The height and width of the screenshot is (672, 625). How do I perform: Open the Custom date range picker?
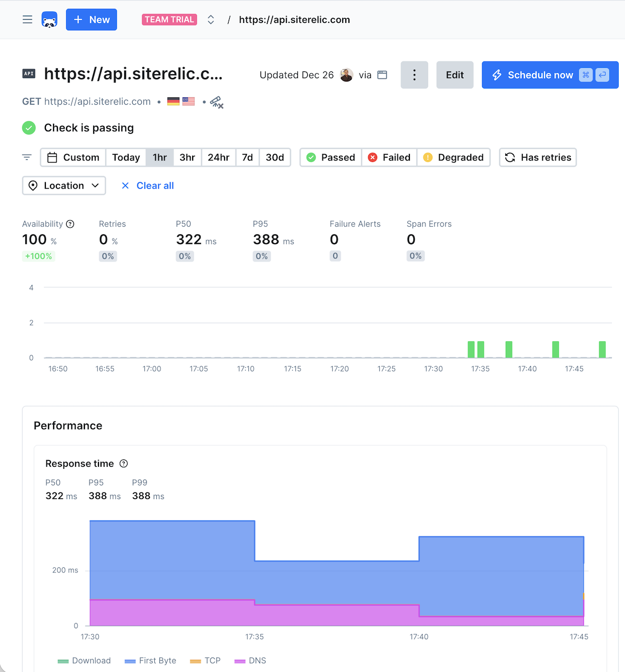(73, 157)
